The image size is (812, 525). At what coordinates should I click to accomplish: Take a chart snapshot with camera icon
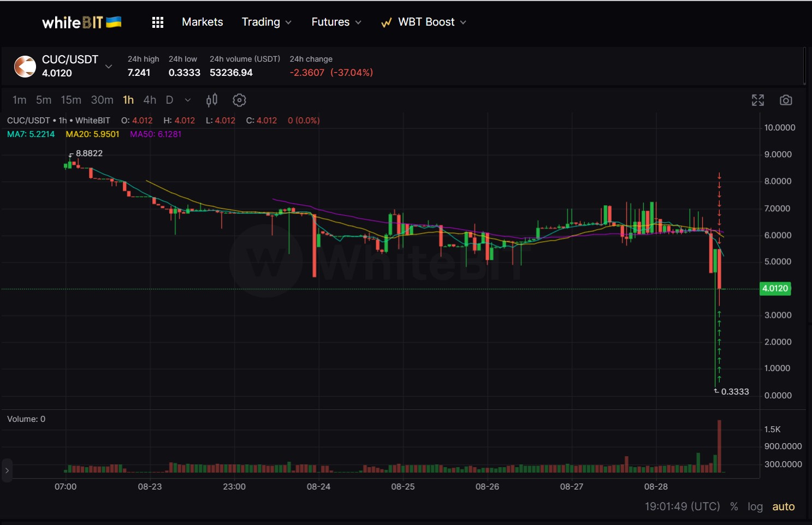[x=785, y=100]
